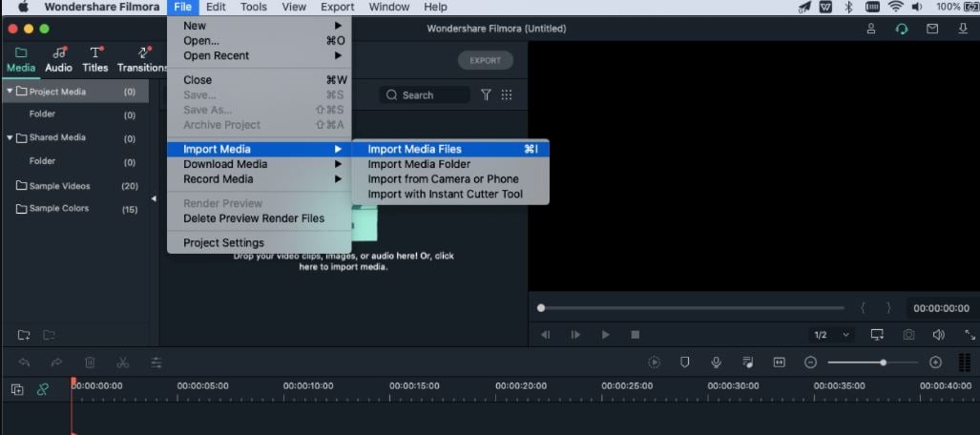The width and height of the screenshot is (980, 435).
Task: Open the Tools menu
Action: (x=253, y=7)
